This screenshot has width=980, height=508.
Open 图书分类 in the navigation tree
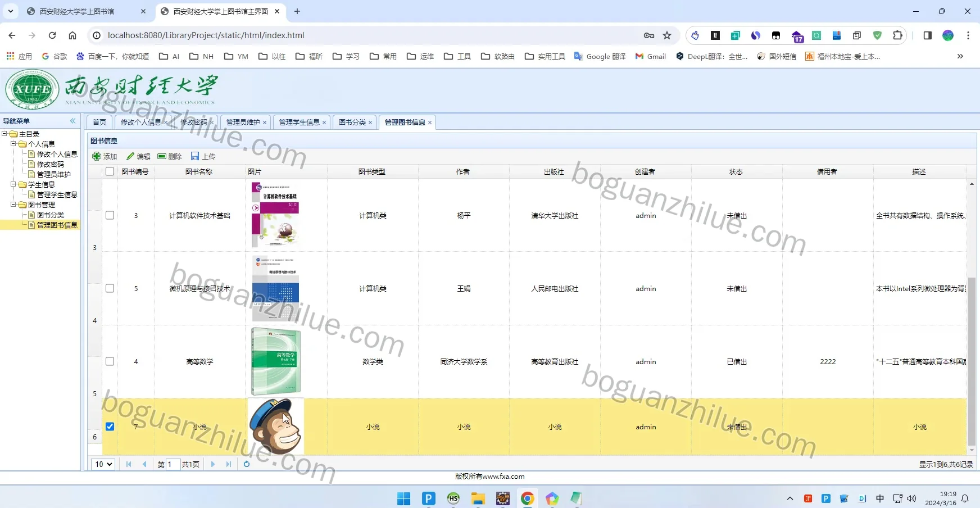pyautogui.click(x=51, y=215)
